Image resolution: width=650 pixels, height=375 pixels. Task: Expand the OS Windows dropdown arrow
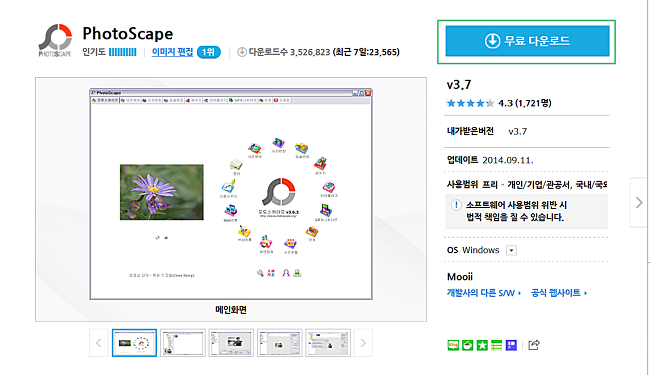pos(512,250)
